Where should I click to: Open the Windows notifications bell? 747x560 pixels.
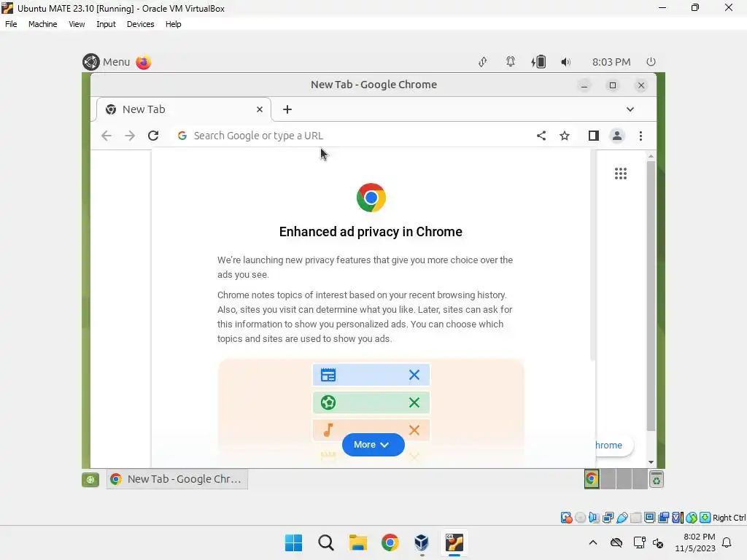point(727,542)
